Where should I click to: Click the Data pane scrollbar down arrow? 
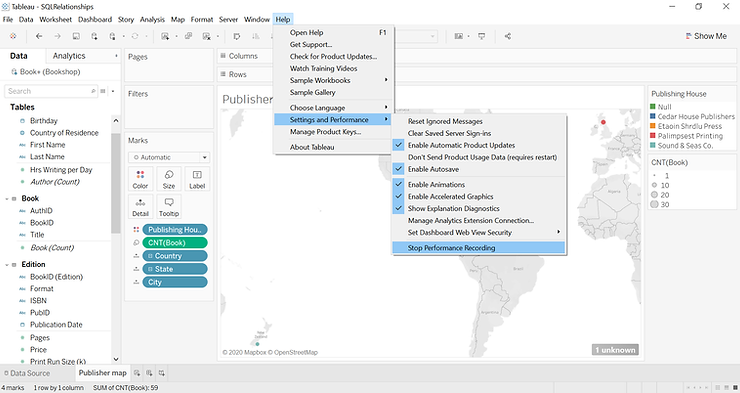116,360
